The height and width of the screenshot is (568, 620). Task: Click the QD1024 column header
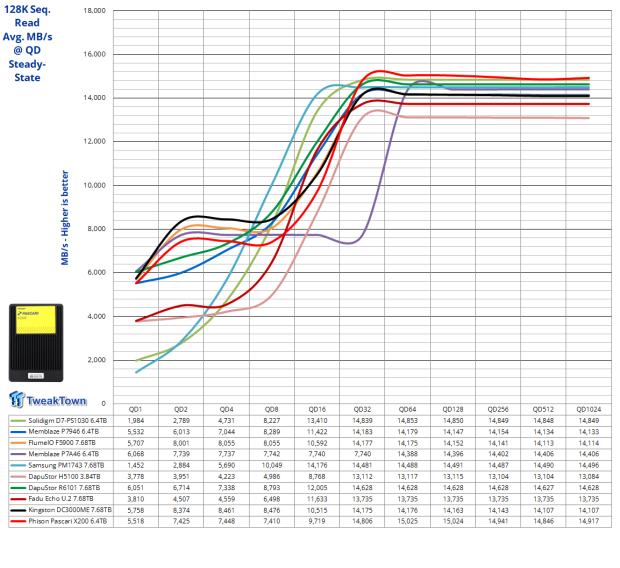(588, 409)
